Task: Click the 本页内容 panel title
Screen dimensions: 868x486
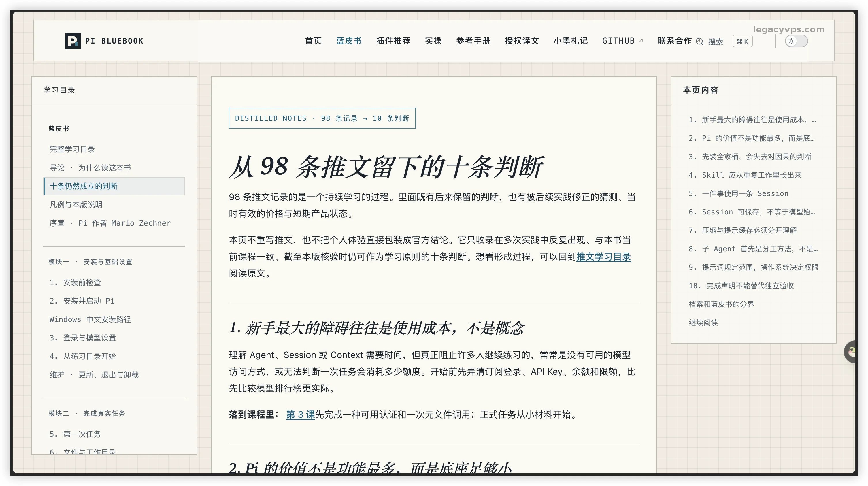Action: tap(701, 90)
